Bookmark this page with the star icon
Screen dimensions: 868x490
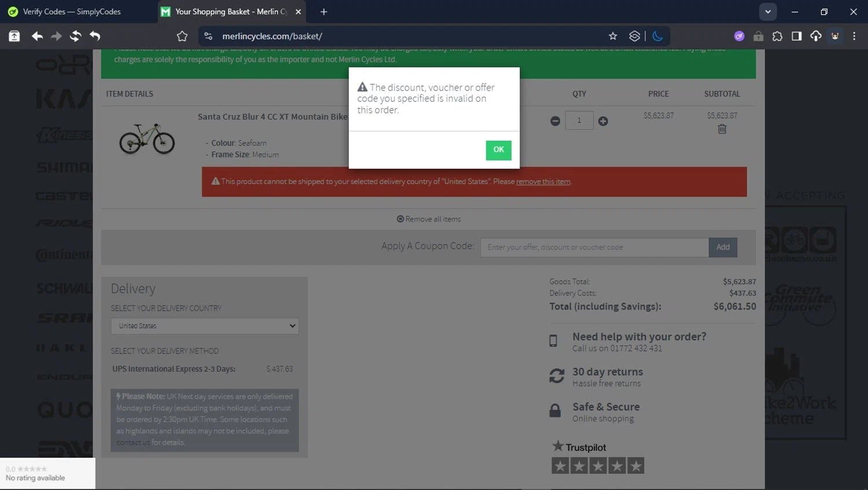coord(613,36)
